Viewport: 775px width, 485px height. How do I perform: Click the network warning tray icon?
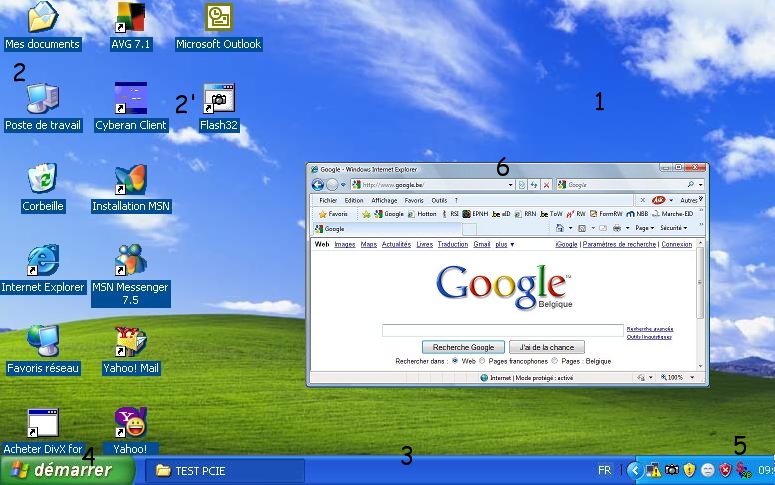click(x=653, y=470)
